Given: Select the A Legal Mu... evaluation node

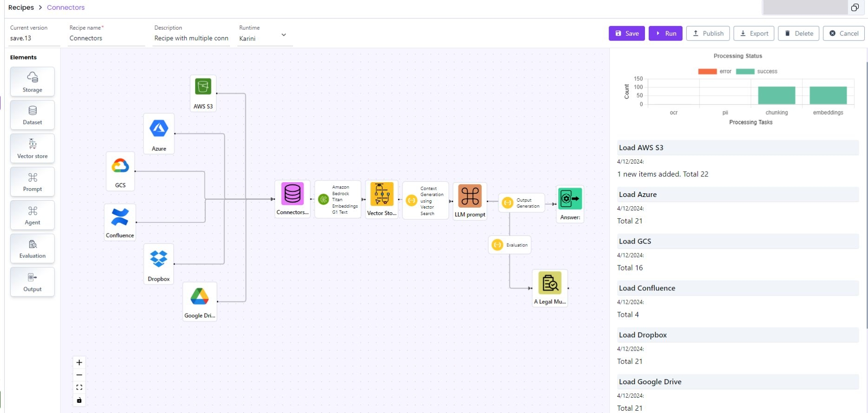Looking at the screenshot, I should pos(550,288).
